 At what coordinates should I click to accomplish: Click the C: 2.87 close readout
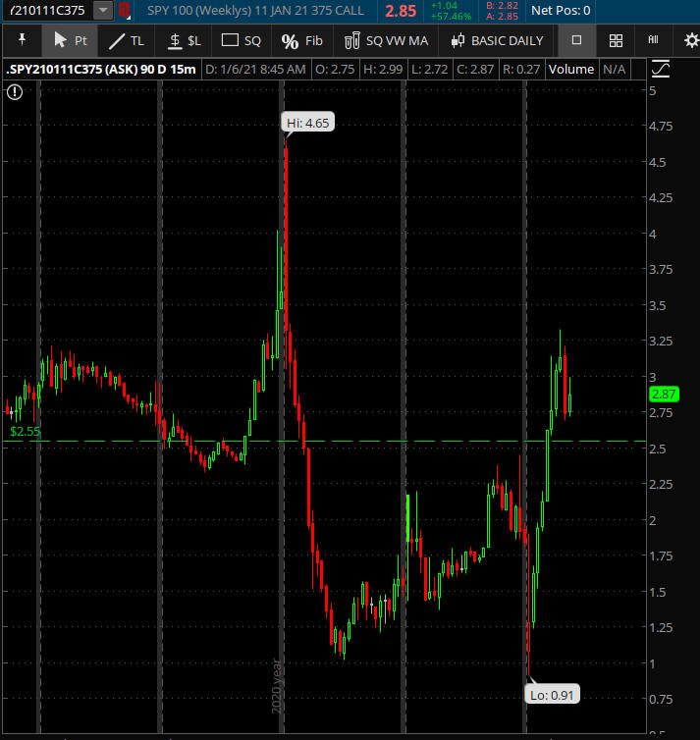click(475, 70)
